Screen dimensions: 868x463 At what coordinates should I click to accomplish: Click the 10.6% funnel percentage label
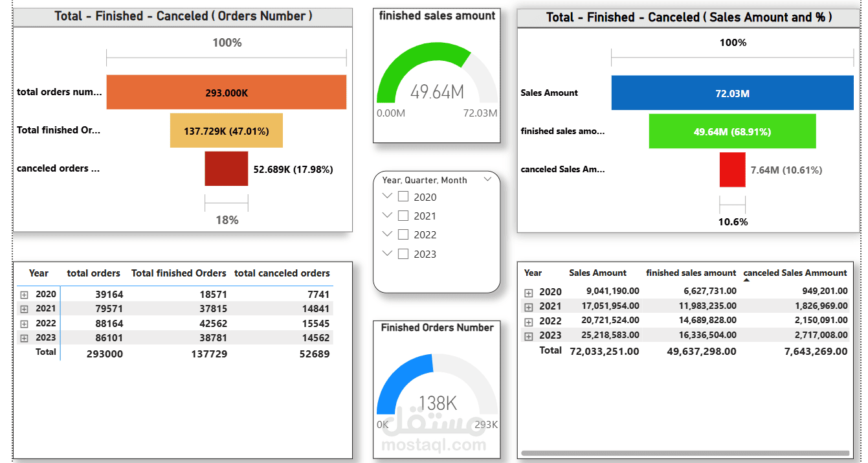[x=733, y=221]
